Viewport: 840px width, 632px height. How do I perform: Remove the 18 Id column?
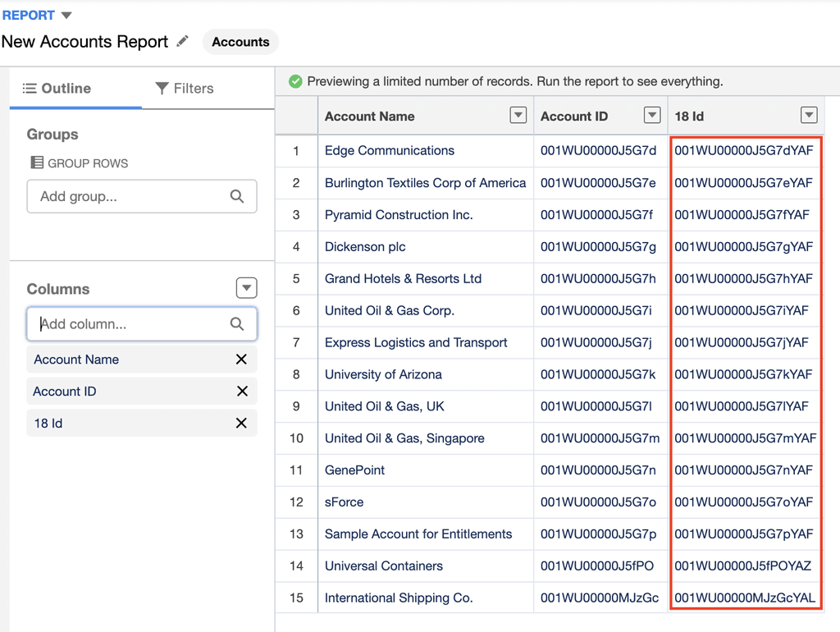point(241,424)
